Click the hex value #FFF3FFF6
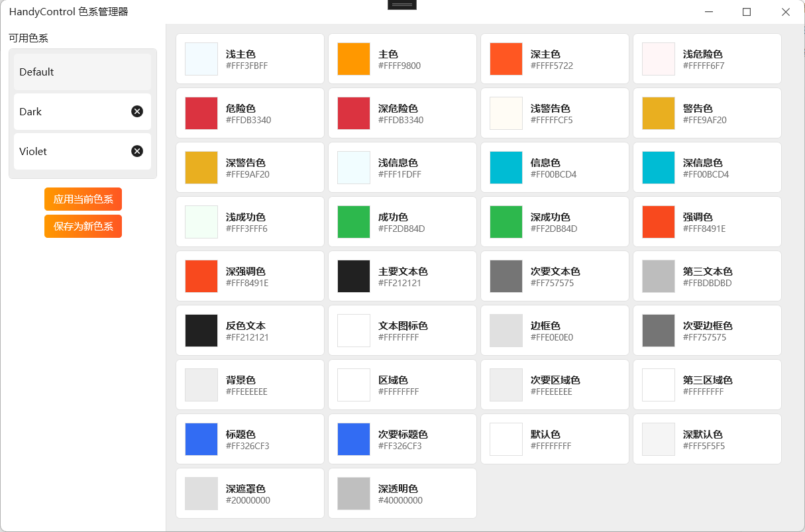Screen dimensions: 805x532 (x=246, y=229)
